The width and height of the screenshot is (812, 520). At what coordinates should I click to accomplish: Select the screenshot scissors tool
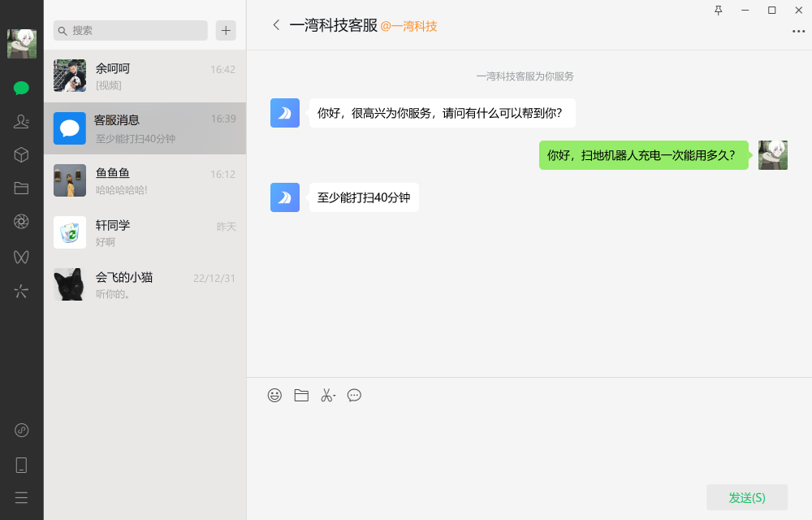(326, 396)
